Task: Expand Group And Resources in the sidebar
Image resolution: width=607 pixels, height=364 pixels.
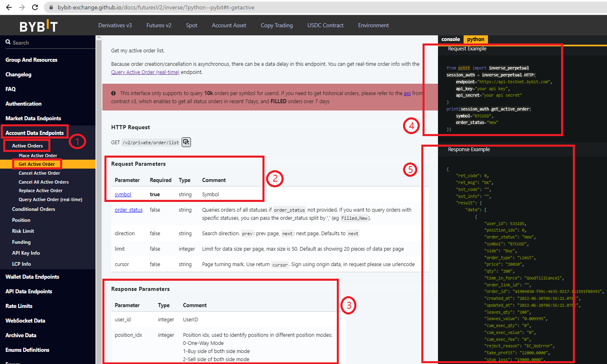Action: (31, 60)
